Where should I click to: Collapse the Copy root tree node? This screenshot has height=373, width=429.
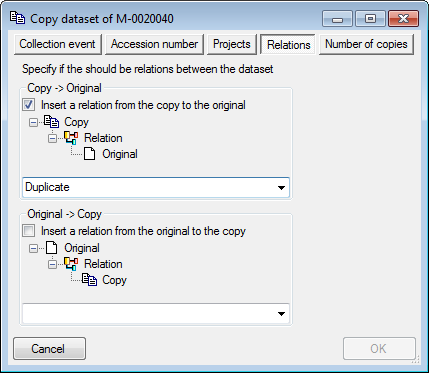click(33, 123)
